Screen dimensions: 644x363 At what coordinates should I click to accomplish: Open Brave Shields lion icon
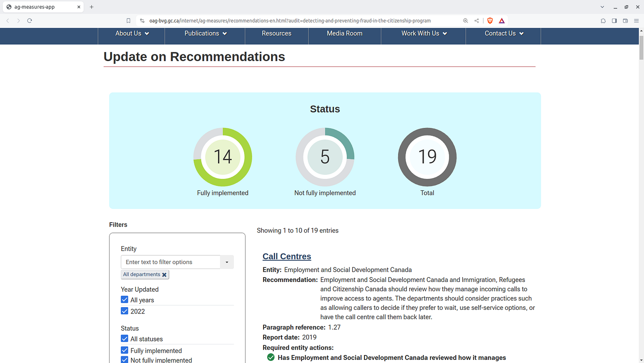(490, 21)
